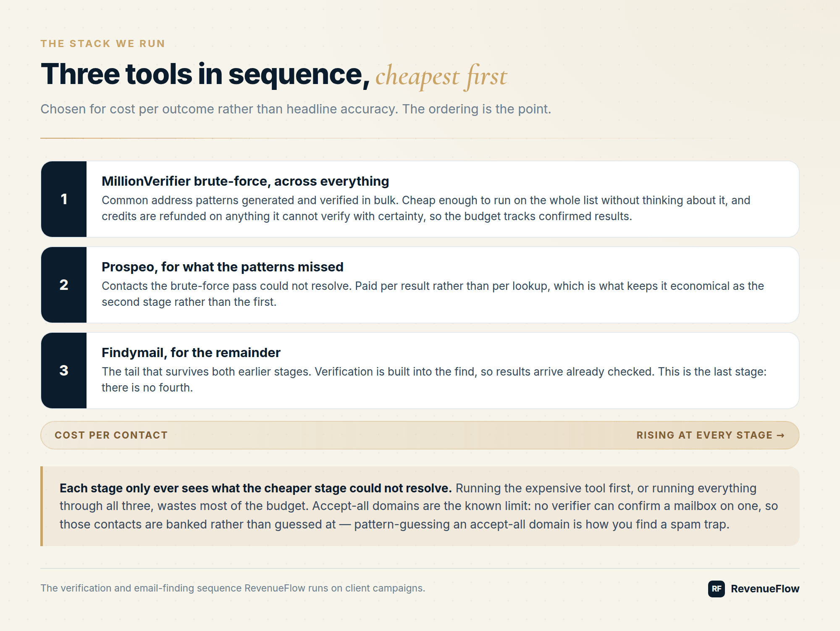Select the Findymail for the remainder heading
The height and width of the screenshot is (631, 840).
191,352
